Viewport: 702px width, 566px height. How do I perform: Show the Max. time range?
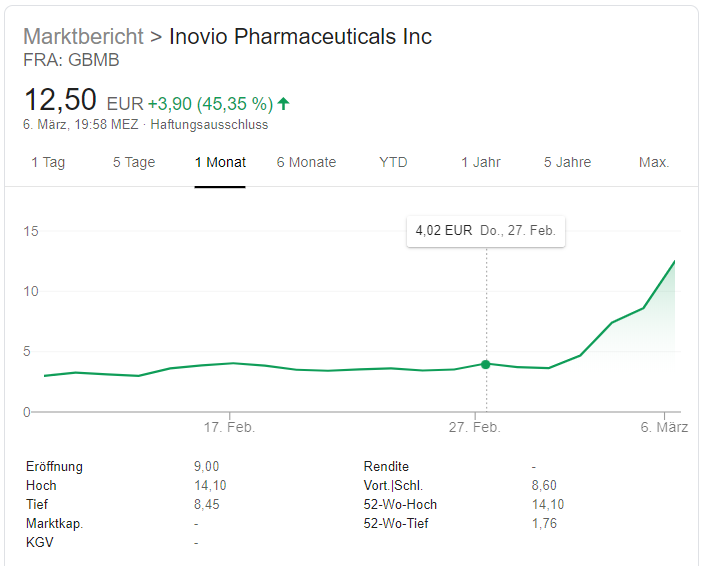pyautogui.click(x=654, y=162)
